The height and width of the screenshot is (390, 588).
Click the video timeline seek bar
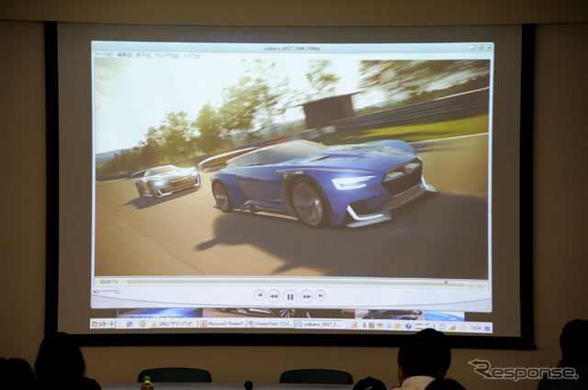pyautogui.click(x=295, y=282)
